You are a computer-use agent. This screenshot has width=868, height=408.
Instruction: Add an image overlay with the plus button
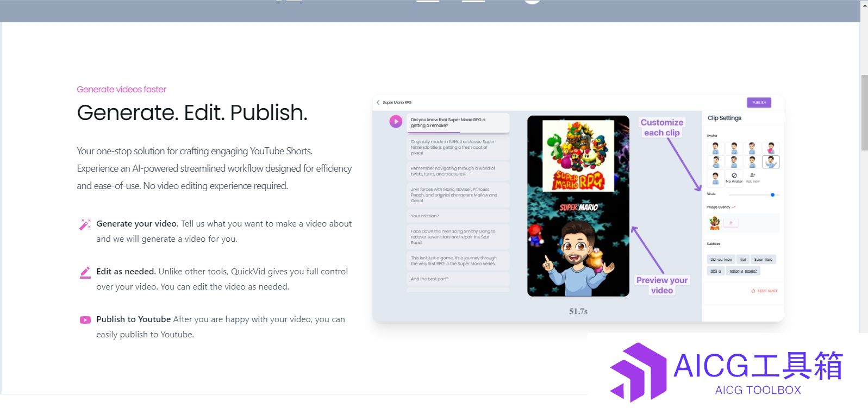point(731,223)
